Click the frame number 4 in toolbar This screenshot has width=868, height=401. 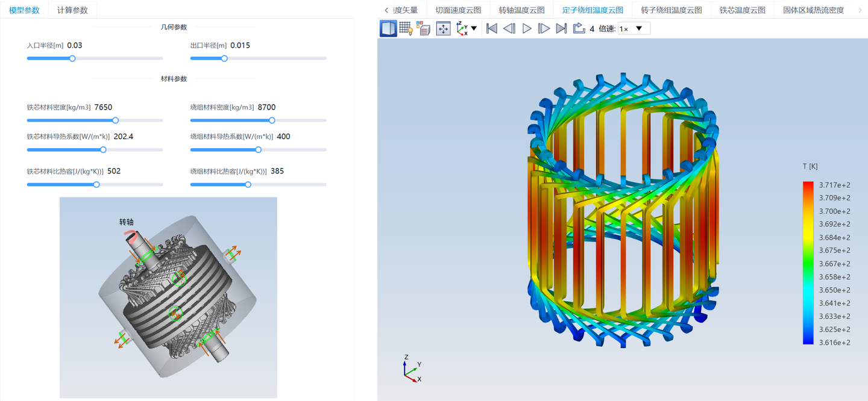click(x=592, y=29)
